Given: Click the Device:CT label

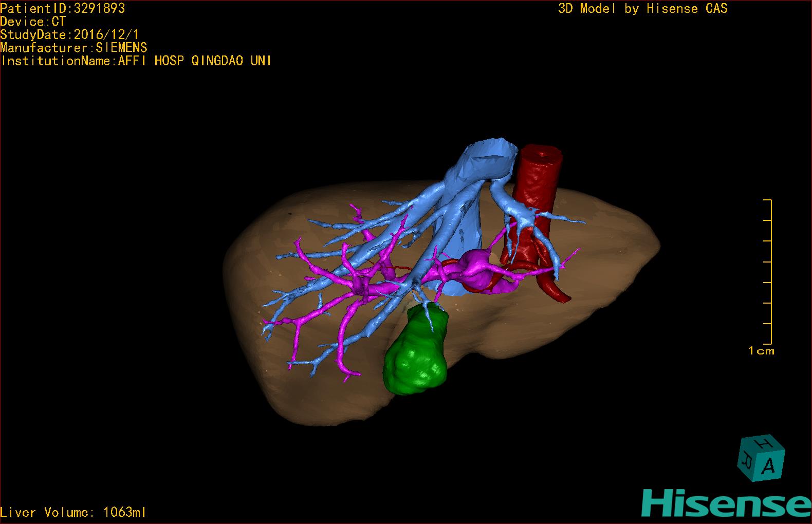Looking at the screenshot, I should coord(33,22).
